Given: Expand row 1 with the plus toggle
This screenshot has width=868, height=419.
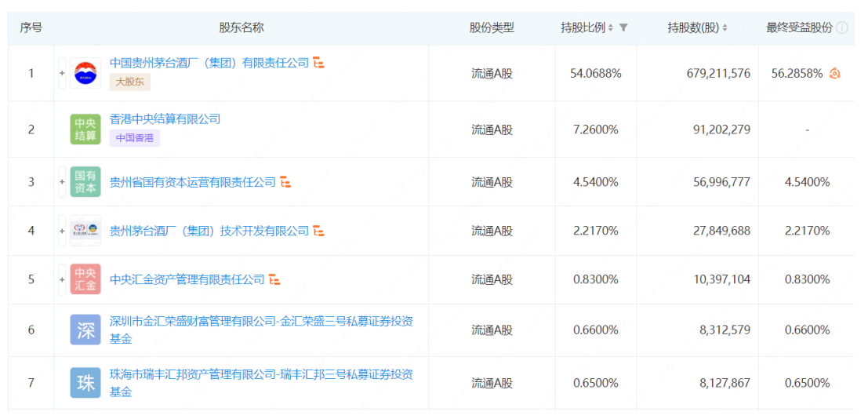Looking at the screenshot, I should [x=62, y=73].
